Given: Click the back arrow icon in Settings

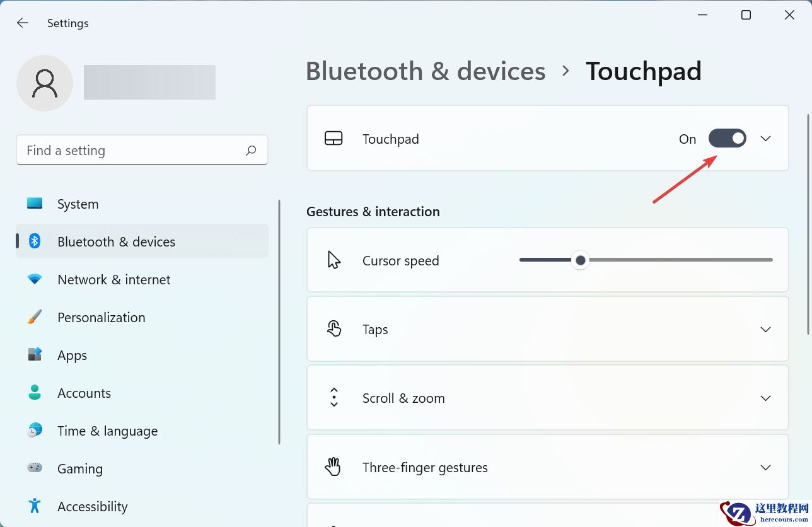Looking at the screenshot, I should [23, 23].
